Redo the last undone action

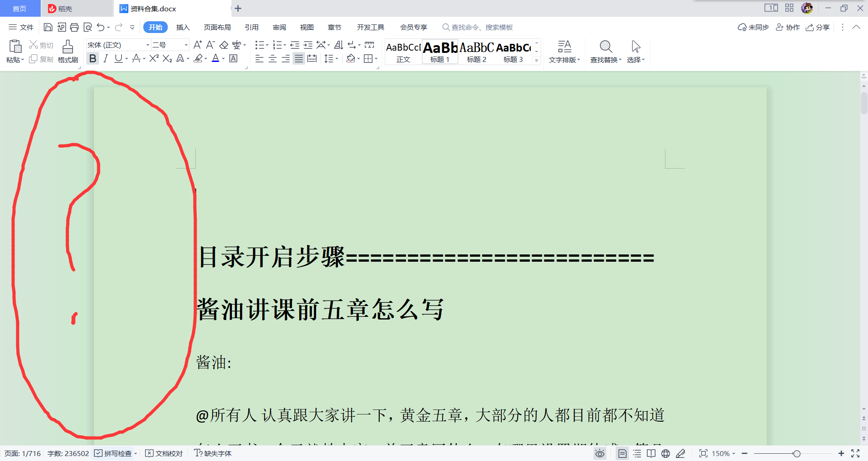point(118,27)
